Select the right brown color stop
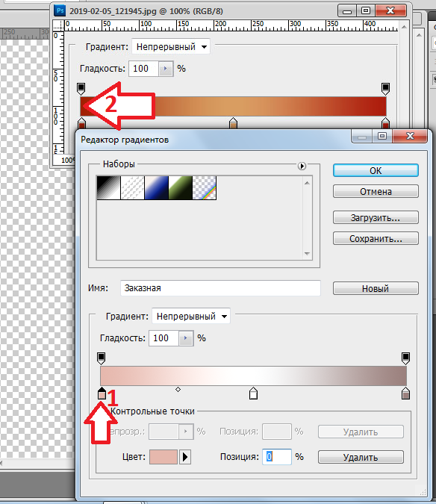 pyautogui.click(x=405, y=393)
